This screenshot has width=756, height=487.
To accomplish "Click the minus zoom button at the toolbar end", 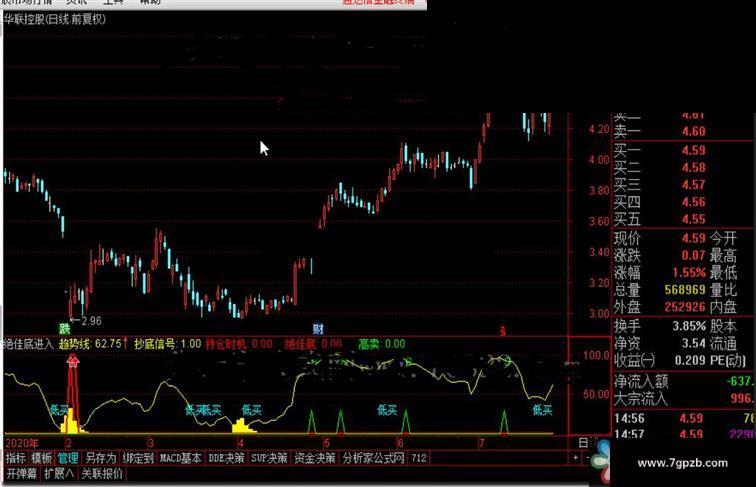I will tap(587, 458).
